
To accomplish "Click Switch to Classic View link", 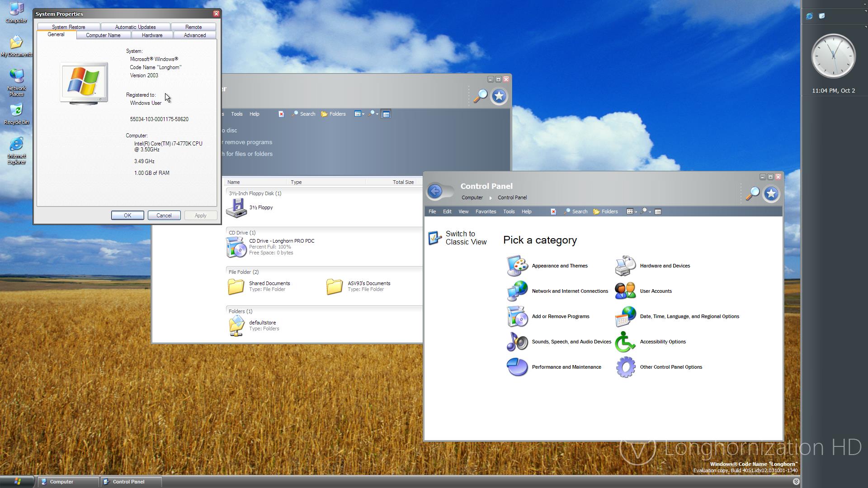I will pos(466,238).
